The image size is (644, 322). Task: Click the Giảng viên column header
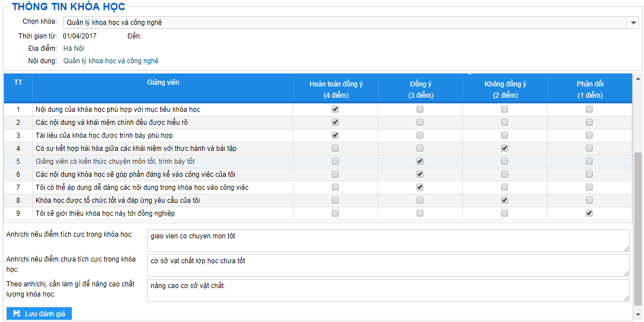click(163, 82)
